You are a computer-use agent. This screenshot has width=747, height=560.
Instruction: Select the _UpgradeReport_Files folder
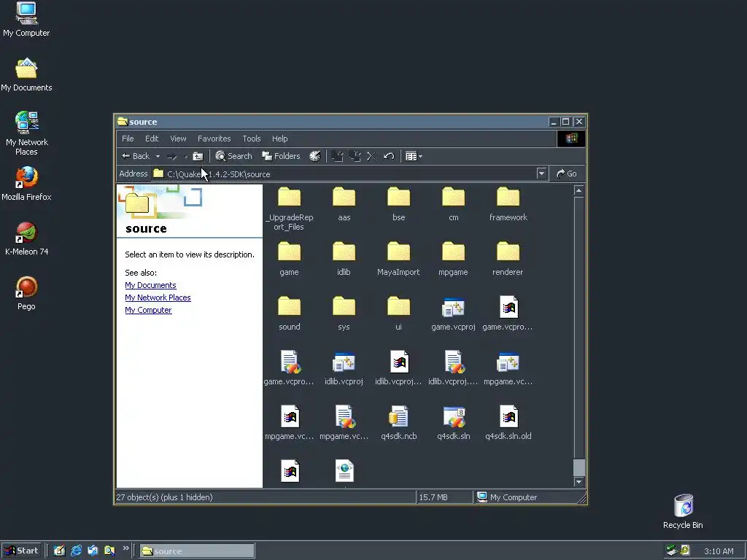[x=289, y=209]
